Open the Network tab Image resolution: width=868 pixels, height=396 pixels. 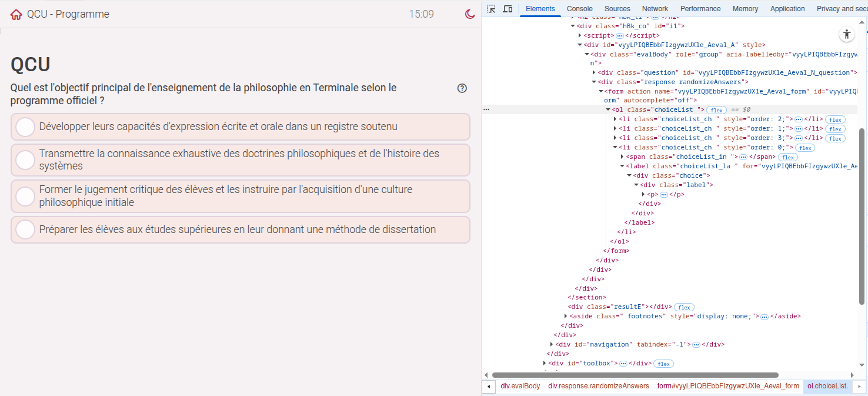655,9
